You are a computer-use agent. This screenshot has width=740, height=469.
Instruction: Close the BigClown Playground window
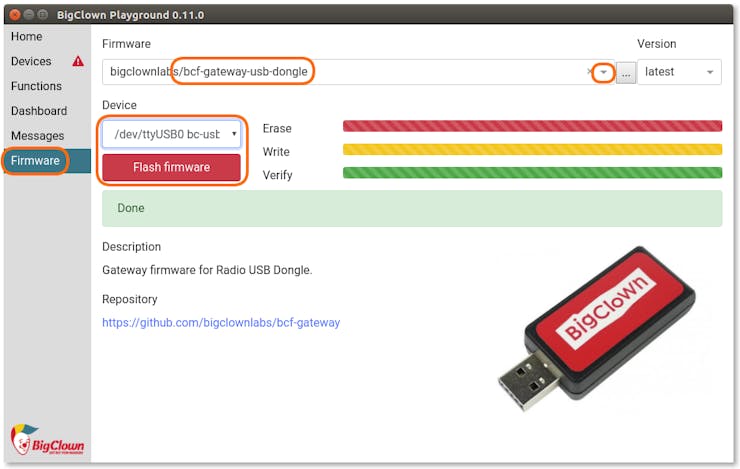pyautogui.click(x=15, y=15)
